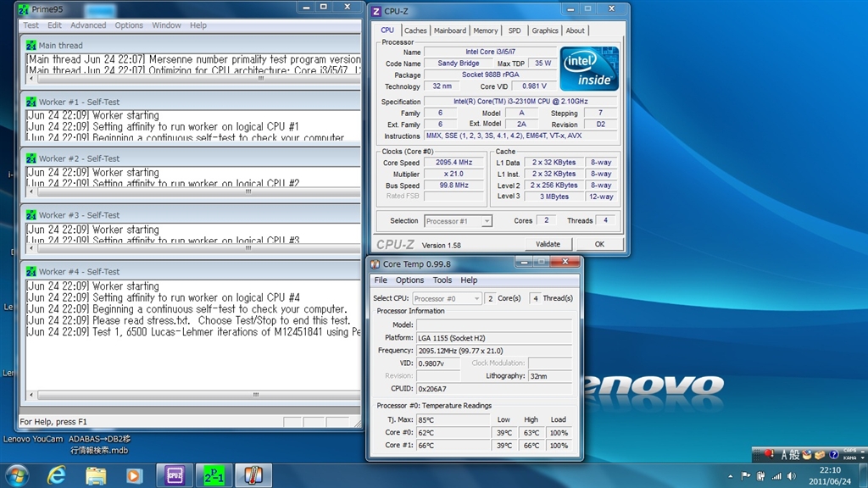Viewport: 868px width, 488px height.
Task: Click the volume speaker icon in system tray
Action: pyautogui.click(x=790, y=475)
